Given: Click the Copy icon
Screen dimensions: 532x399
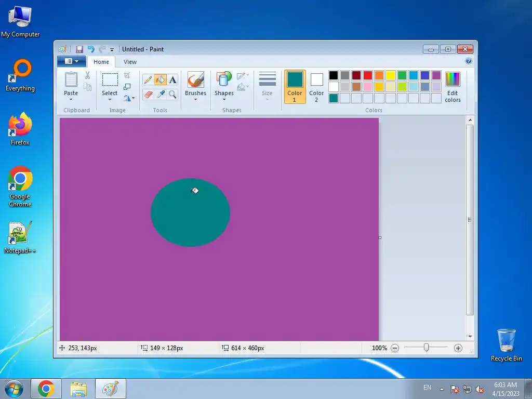Looking at the screenshot, I should pos(87,87).
